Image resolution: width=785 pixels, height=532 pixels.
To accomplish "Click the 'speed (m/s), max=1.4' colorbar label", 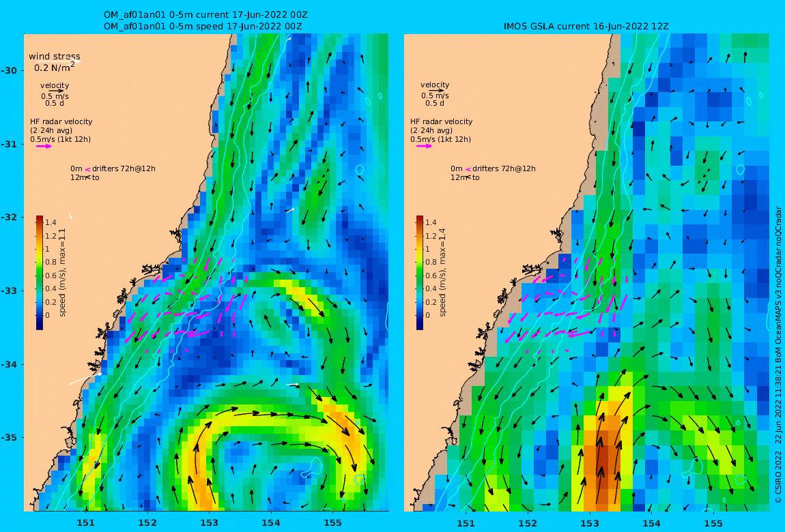I will tap(442, 273).
